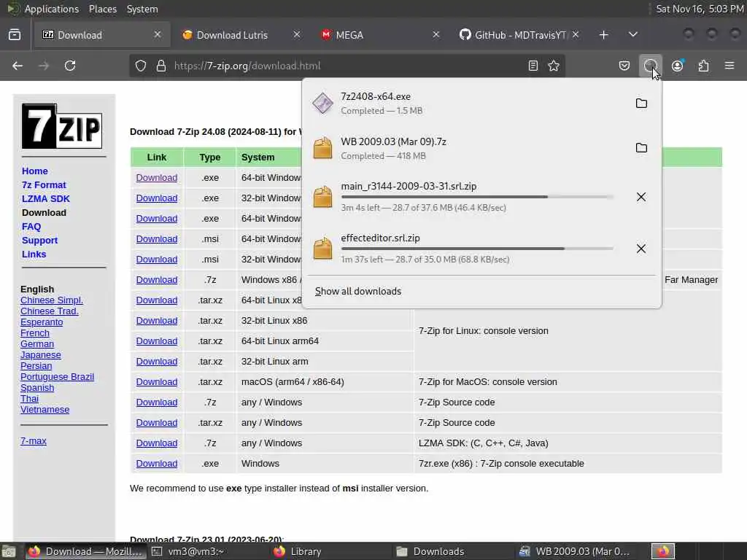Switch language to German
The width and height of the screenshot is (747, 560).
37,344
